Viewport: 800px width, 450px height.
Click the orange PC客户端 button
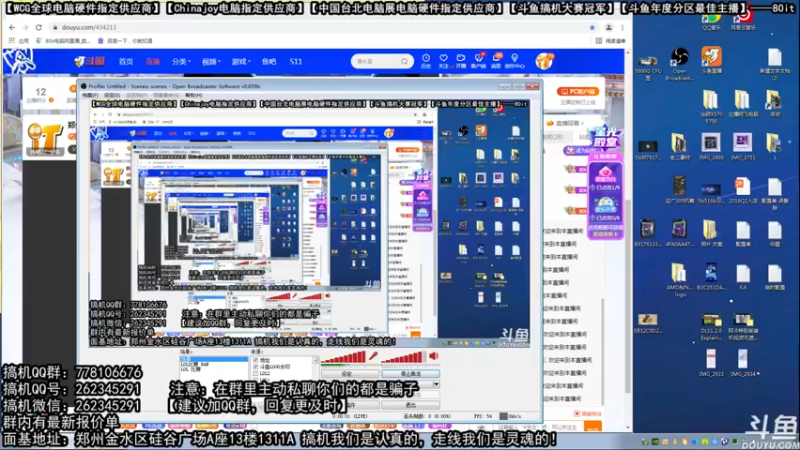[578, 91]
